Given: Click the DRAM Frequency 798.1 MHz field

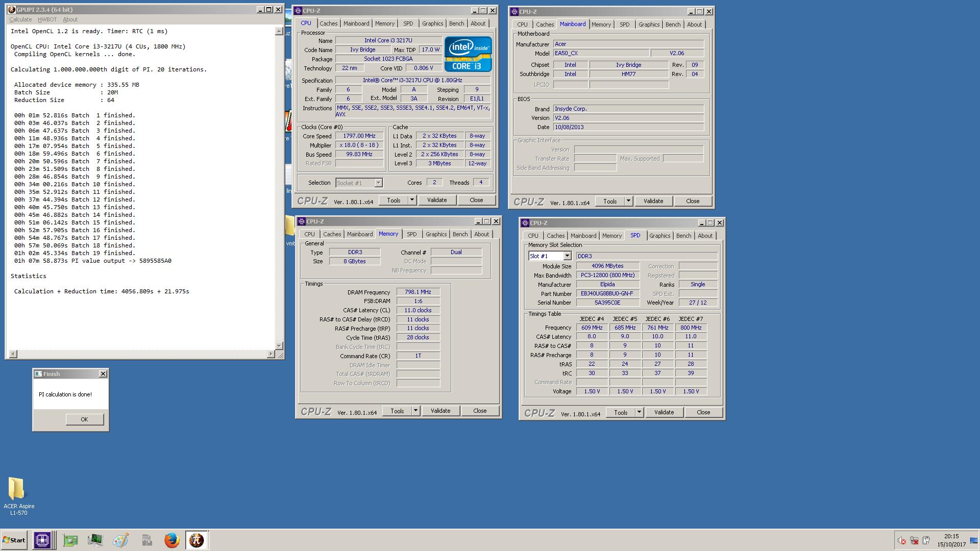Looking at the screenshot, I should [x=418, y=292].
